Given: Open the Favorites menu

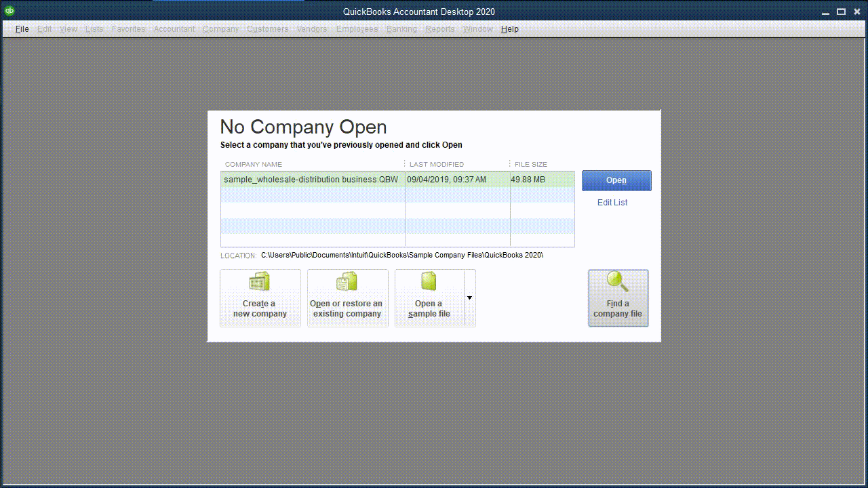Looking at the screenshot, I should click(x=128, y=29).
